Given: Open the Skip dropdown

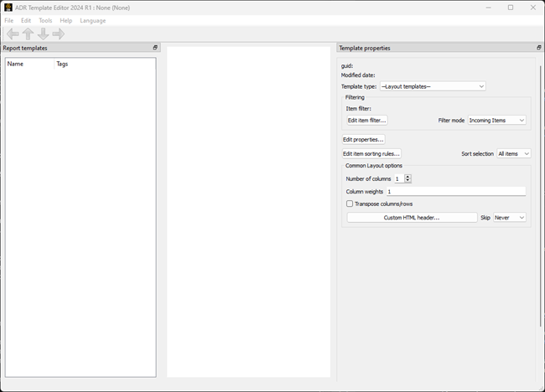Looking at the screenshot, I should coord(509,218).
